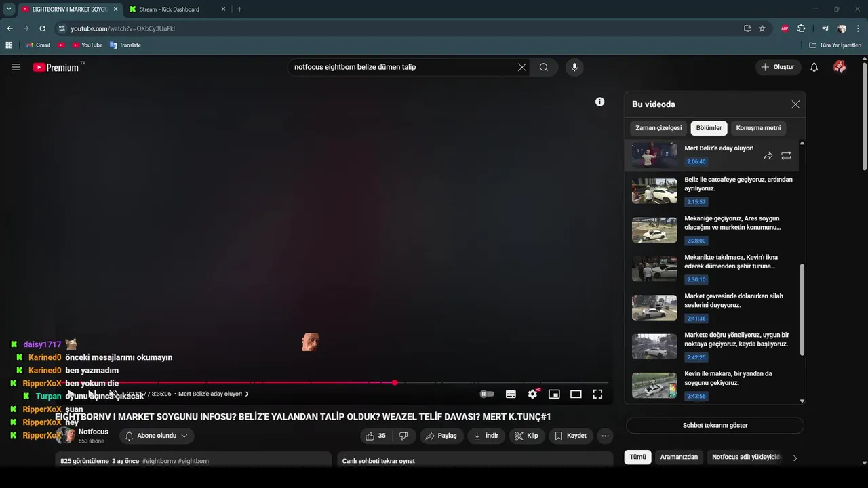Share the Mert Belize'e aday oluyor chapter
Viewport: 868px width, 488px height.
768,156
